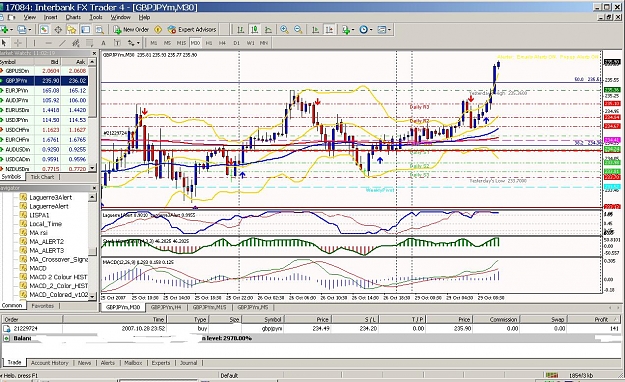
Task: Open the Charts menu
Action: click(73, 17)
